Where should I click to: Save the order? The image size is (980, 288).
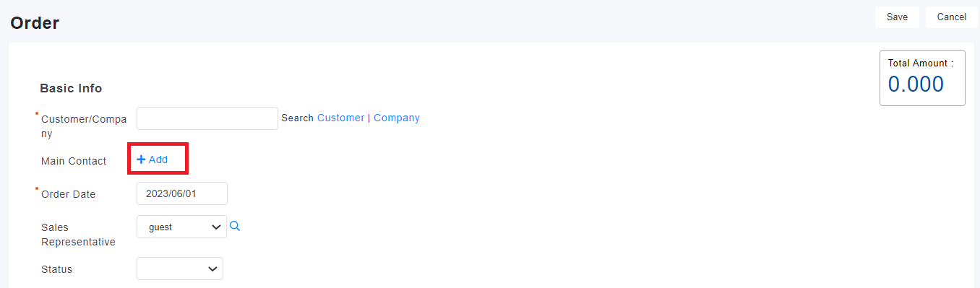pyautogui.click(x=897, y=17)
